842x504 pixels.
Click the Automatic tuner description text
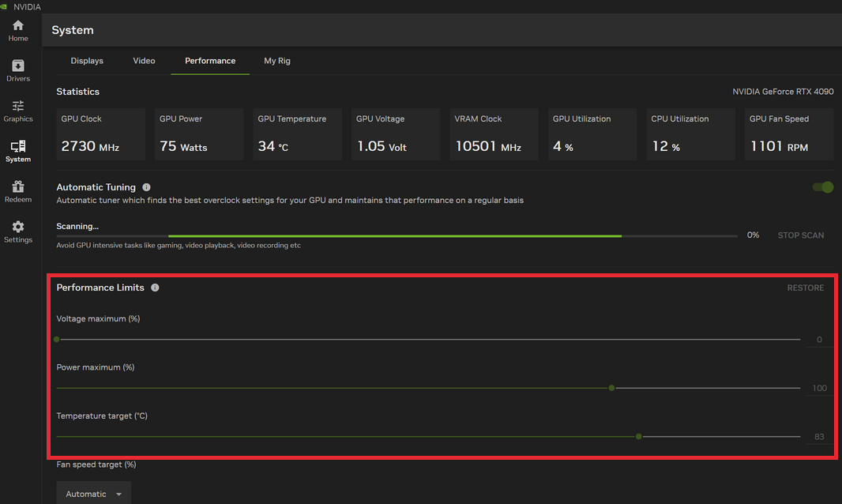tap(290, 201)
